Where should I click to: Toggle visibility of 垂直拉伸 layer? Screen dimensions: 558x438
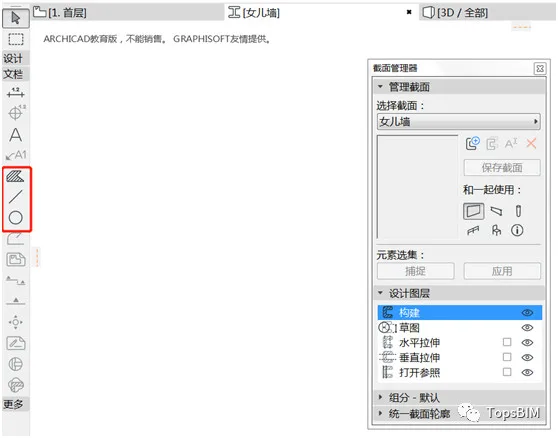coord(527,358)
